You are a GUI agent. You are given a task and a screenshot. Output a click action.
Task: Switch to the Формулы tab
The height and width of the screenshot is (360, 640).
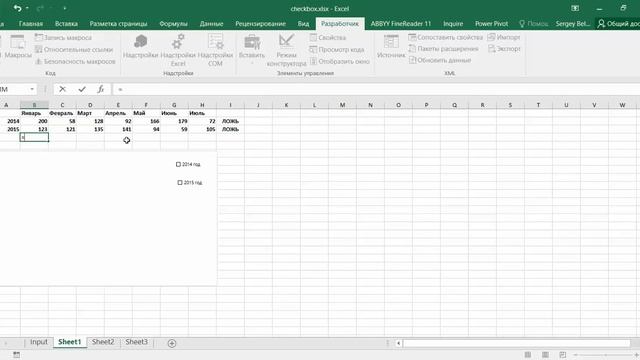click(x=173, y=24)
